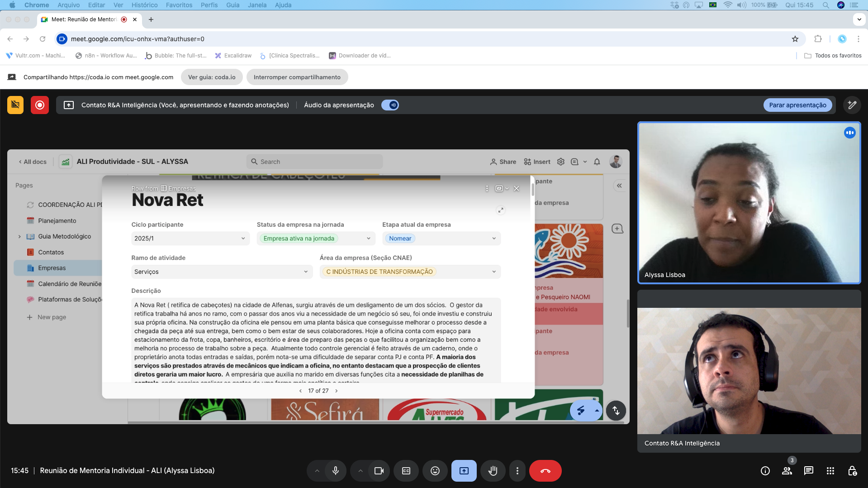Click the present screen button
The height and width of the screenshot is (488, 868).
click(x=464, y=471)
